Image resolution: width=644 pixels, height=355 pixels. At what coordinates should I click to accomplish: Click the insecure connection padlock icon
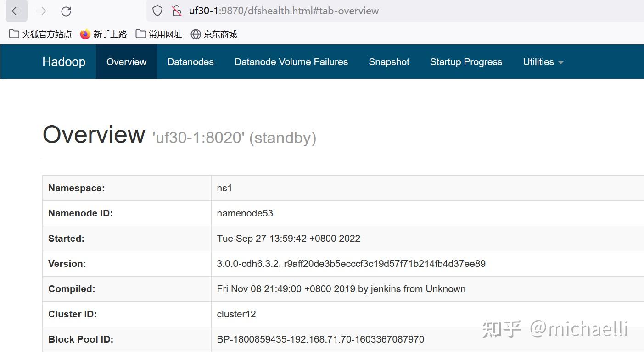[x=177, y=11]
